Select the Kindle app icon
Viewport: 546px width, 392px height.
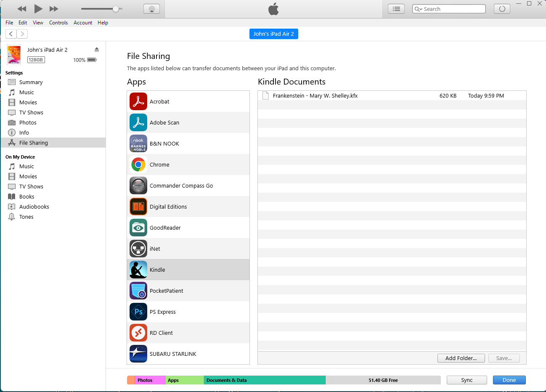(138, 270)
